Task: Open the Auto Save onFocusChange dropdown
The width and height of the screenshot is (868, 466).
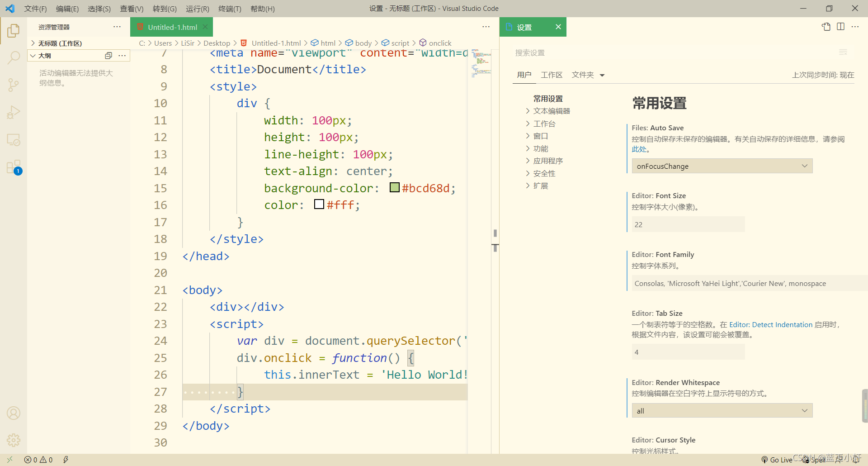Action: 722,166
